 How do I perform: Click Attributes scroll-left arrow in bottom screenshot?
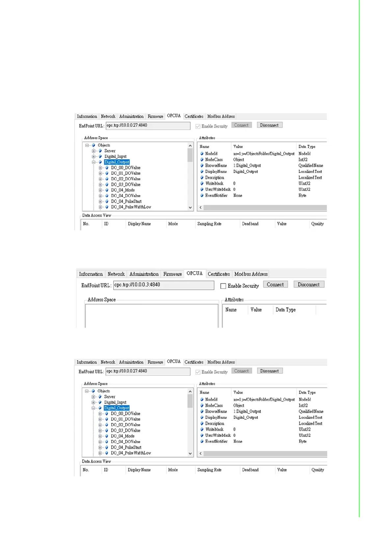tap(200, 454)
